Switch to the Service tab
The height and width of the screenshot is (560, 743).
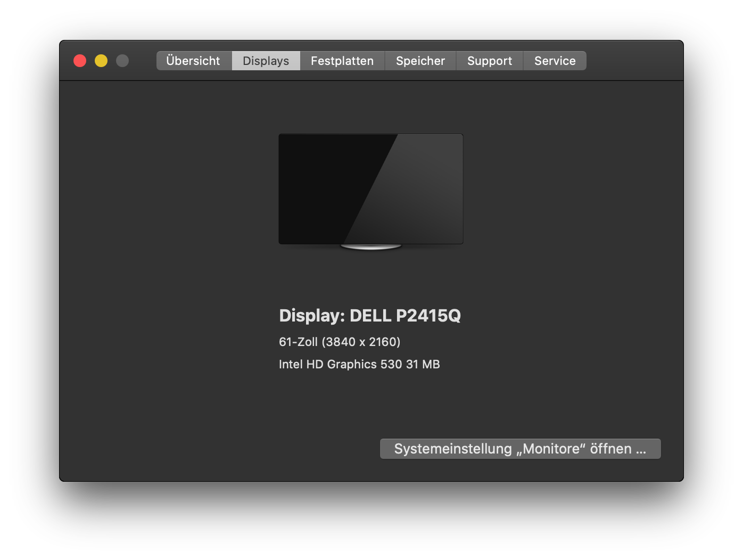pos(555,61)
